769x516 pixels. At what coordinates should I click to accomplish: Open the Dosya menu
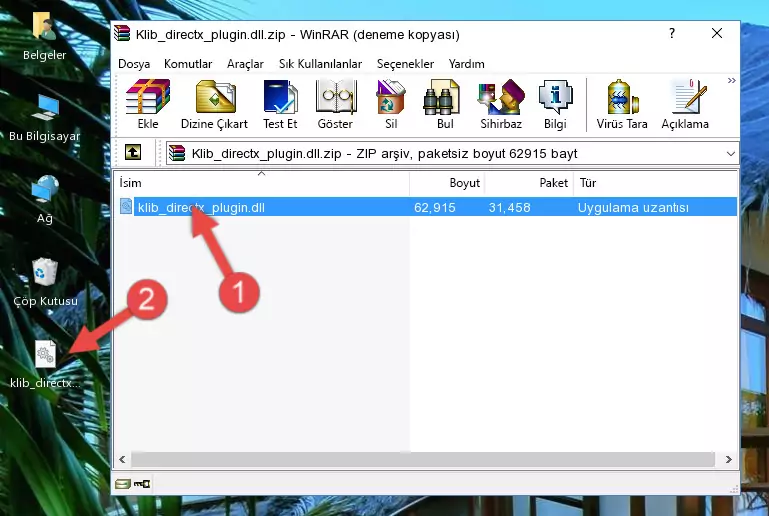tap(134, 64)
